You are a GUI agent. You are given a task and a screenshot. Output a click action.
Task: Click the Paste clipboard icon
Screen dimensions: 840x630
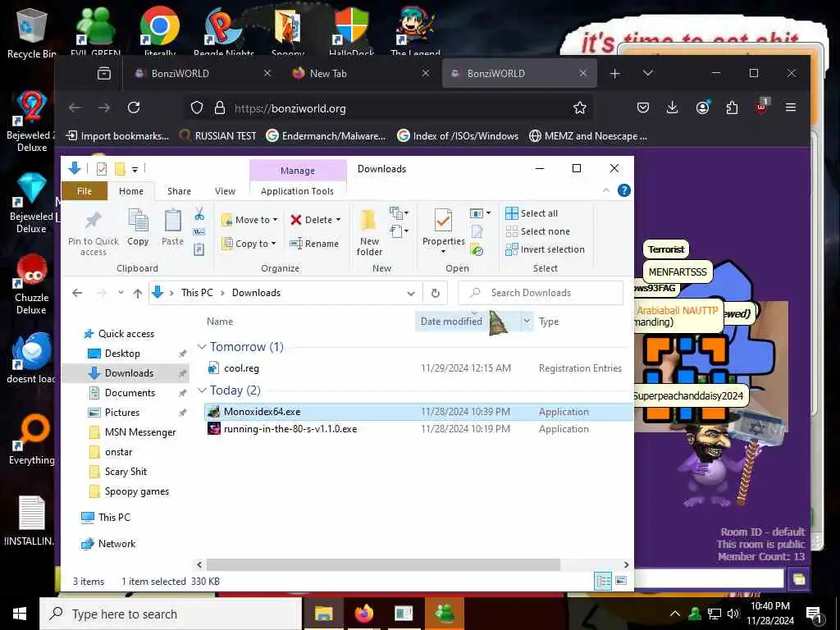click(x=172, y=227)
